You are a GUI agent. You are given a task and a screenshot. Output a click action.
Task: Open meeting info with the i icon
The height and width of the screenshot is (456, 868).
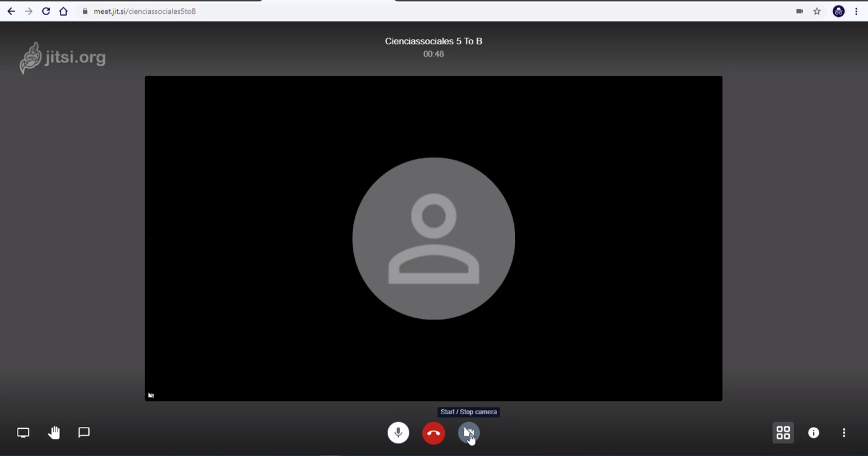pos(814,433)
